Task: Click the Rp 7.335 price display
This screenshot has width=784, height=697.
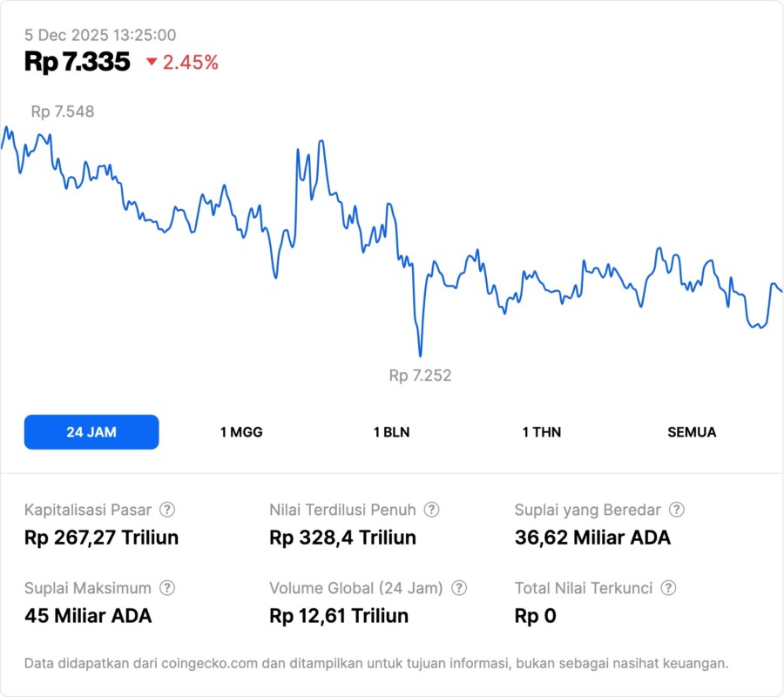Action: tap(77, 62)
